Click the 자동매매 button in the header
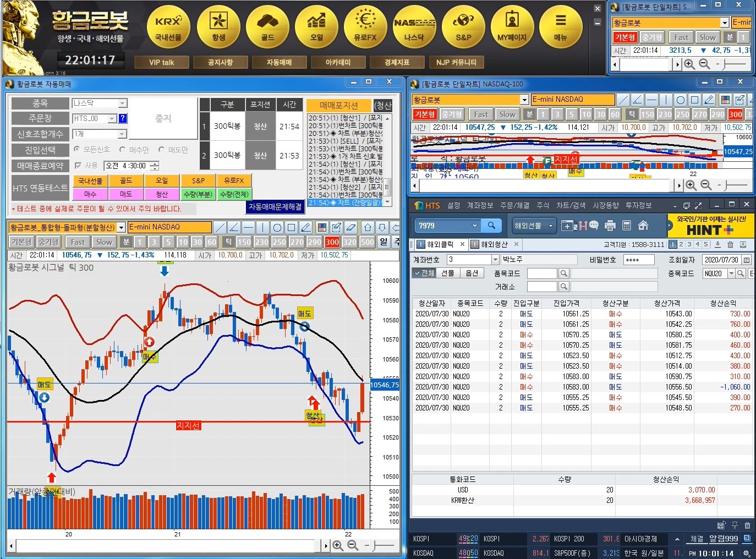The width and height of the screenshot is (756, 559). point(279,62)
